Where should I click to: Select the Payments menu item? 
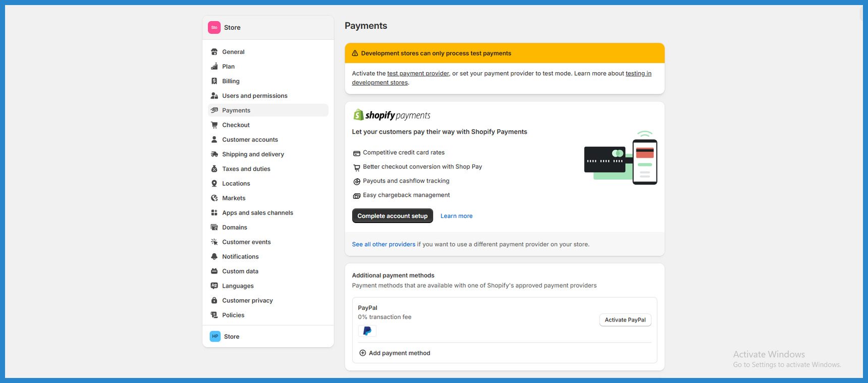click(268, 111)
